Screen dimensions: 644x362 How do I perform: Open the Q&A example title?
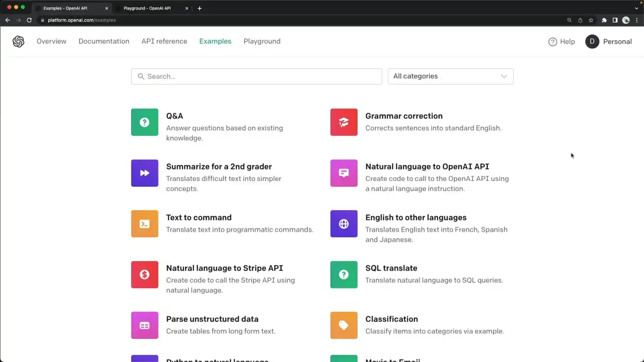pyautogui.click(x=175, y=116)
